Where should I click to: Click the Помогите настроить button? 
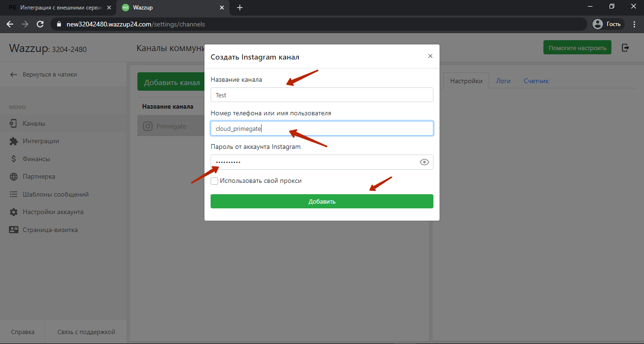(x=577, y=47)
